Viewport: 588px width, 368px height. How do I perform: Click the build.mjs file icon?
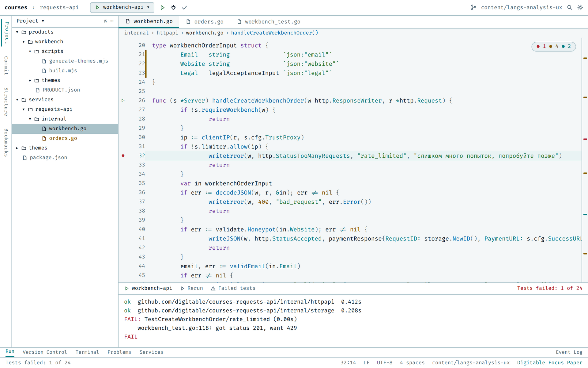44,71
